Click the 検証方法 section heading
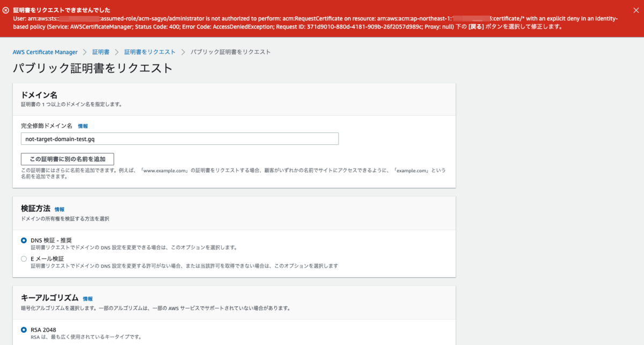This screenshot has width=644, height=345. 35,209
